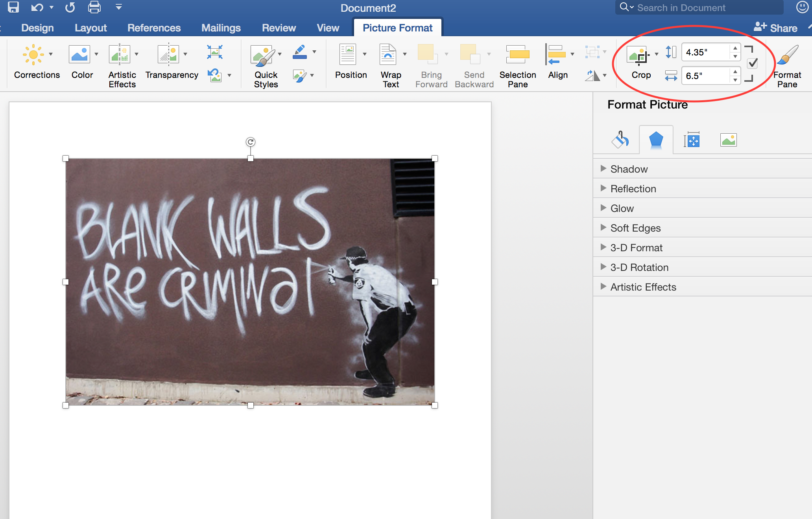The image size is (812, 519).
Task: Click the Change Picture icon
Action: (x=215, y=75)
